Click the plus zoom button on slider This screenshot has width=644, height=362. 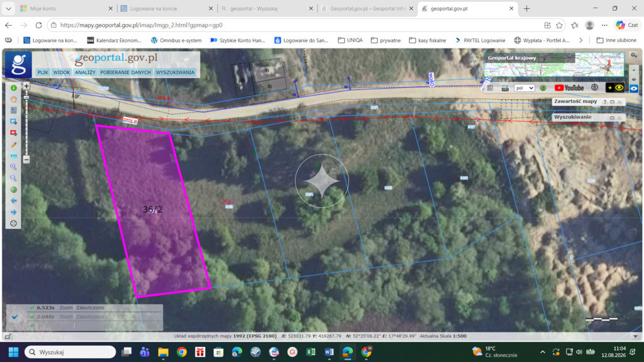point(26,85)
